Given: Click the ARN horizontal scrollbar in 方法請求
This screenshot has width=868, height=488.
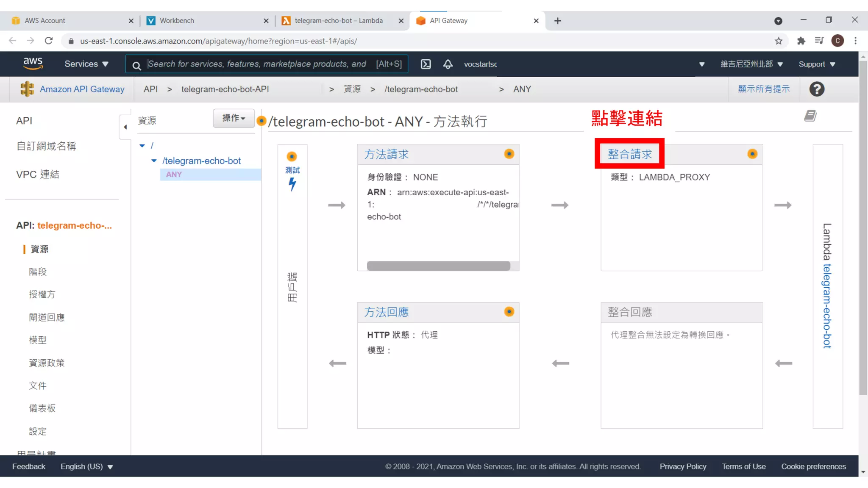Looking at the screenshot, I should click(x=438, y=266).
